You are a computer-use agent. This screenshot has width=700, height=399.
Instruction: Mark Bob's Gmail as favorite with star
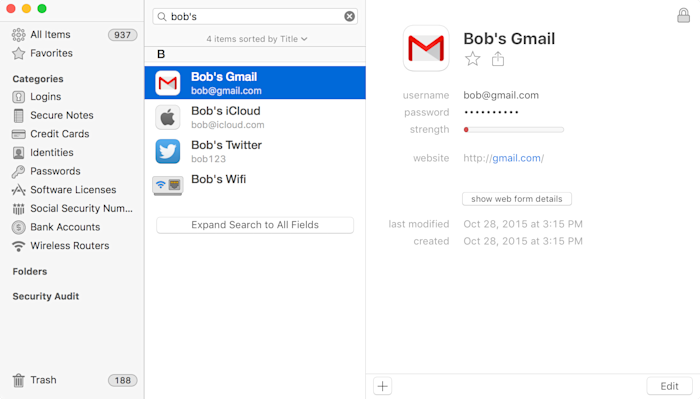click(472, 59)
